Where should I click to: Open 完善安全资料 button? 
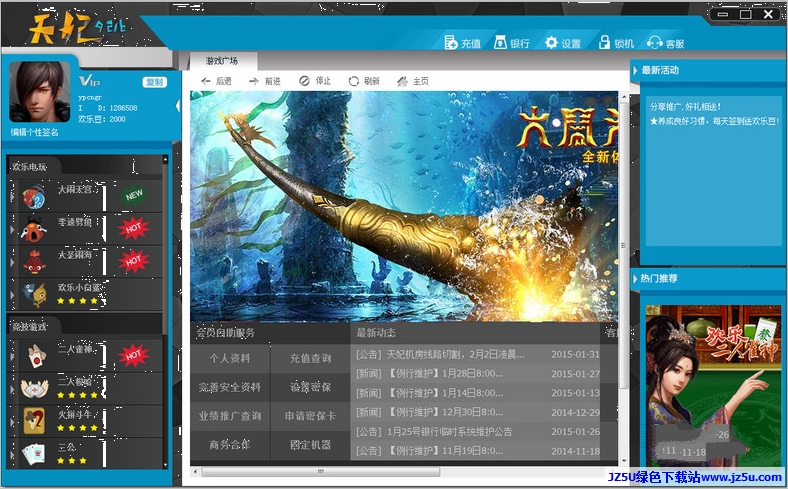[x=230, y=387]
